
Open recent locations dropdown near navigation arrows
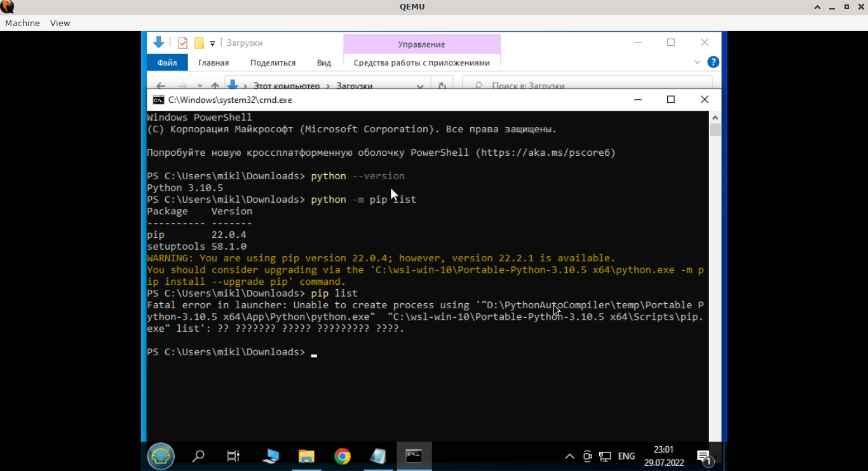(200, 85)
